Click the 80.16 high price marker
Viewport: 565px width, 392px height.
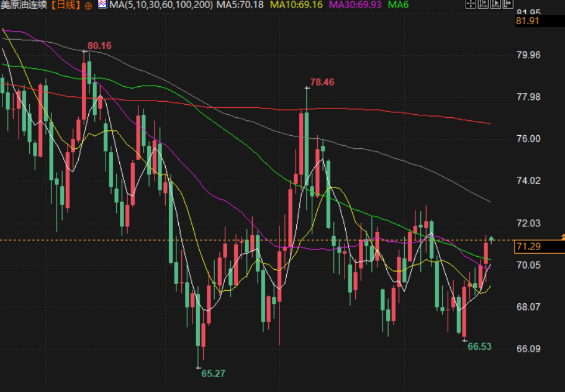[99, 45]
